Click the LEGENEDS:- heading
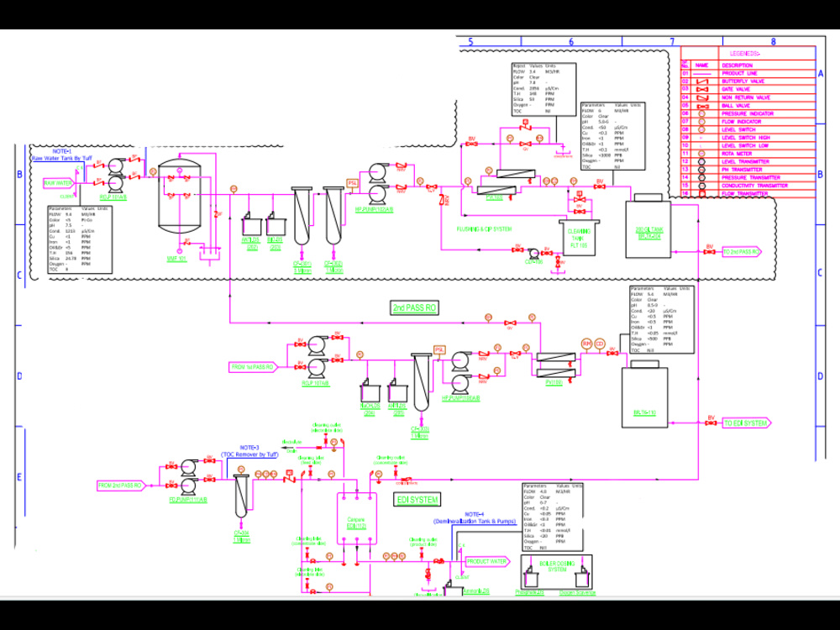This screenshot has height=630, width=840. click(x=745, y=54)
